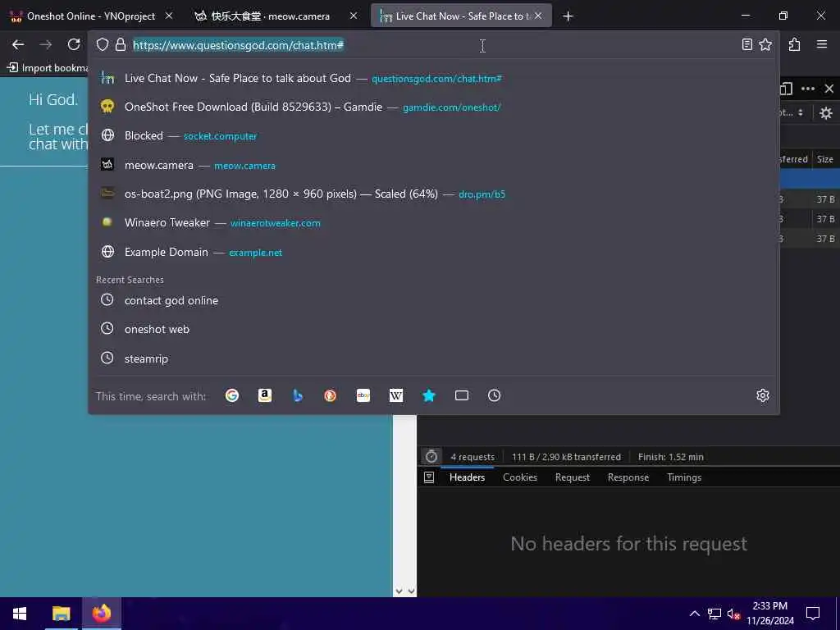Show hidden system tray icons

click(694, 614)
